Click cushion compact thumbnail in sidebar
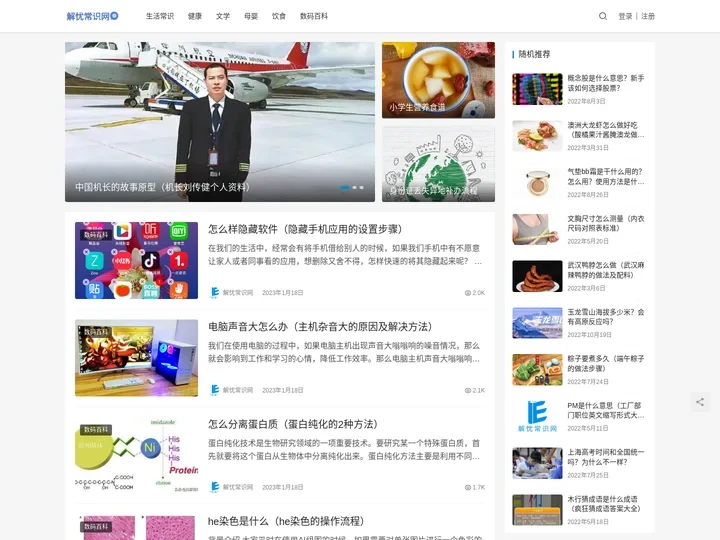Screen dimensions: 720x540 coord(537,183)
